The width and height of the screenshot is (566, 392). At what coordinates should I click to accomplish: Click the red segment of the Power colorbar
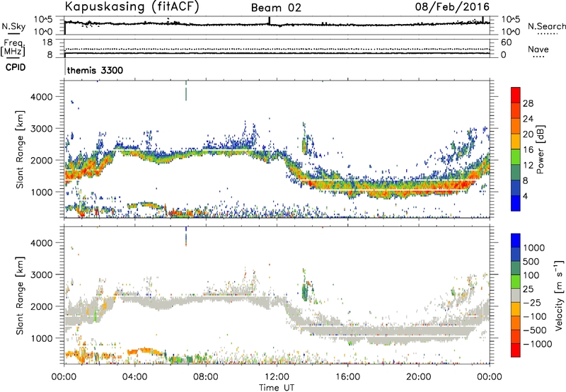516,96
